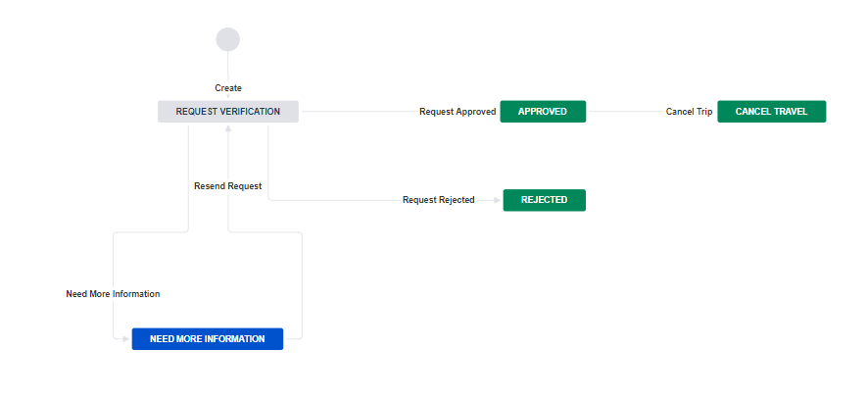Select the green APPROVED status
This screenshot has height=400, width=868.
543,112
